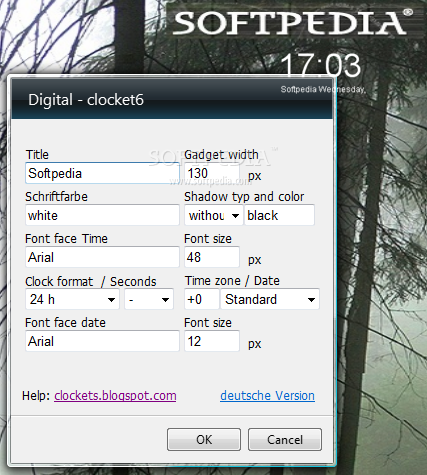The width and height of the screenshot is (427, 475).
Task: Click the 'Softpedia Wednesday,' gadget date text
Action: tap(323, 89)
